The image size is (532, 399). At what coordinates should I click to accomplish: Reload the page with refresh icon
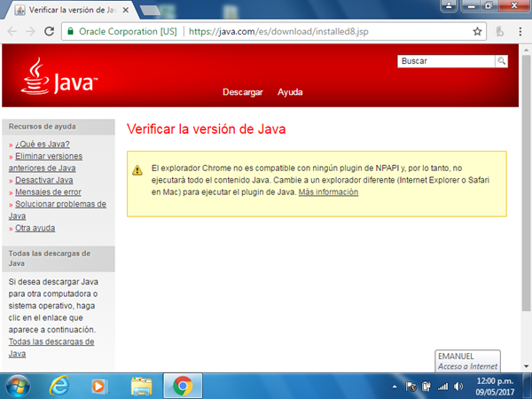coord(50,31)
